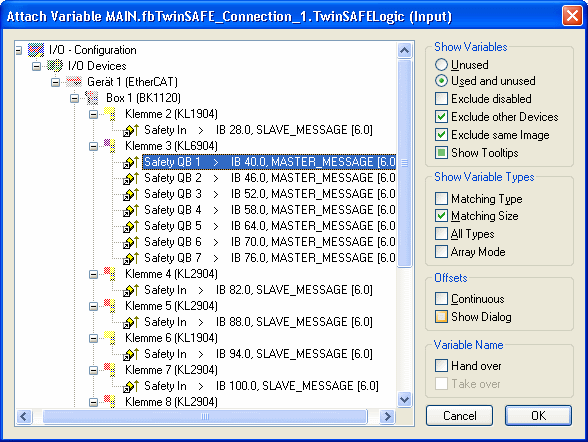588x442 pixels.
Task: Click the variable icon of Safety QB 4
Action: (131, 210)
